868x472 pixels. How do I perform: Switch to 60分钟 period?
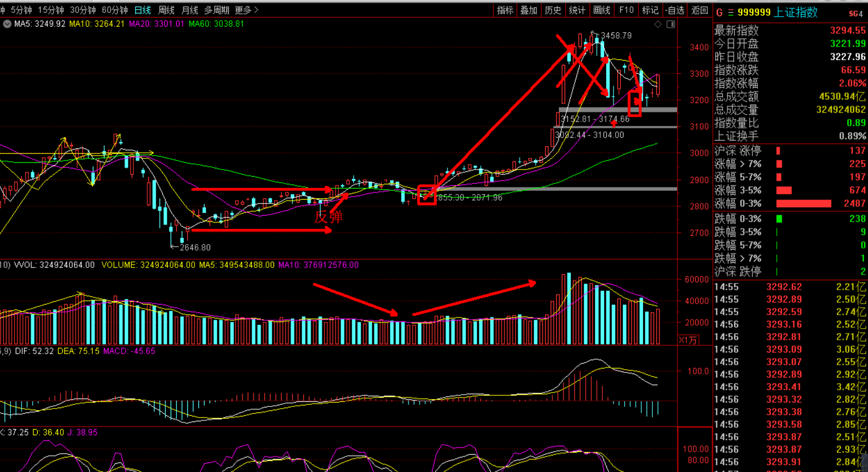114,10
